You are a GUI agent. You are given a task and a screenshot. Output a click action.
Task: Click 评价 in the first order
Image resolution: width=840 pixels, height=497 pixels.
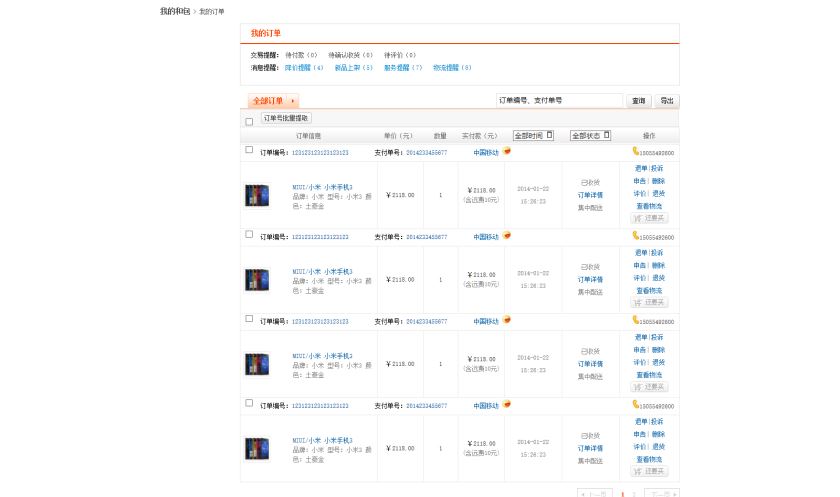tap(640, 193)
